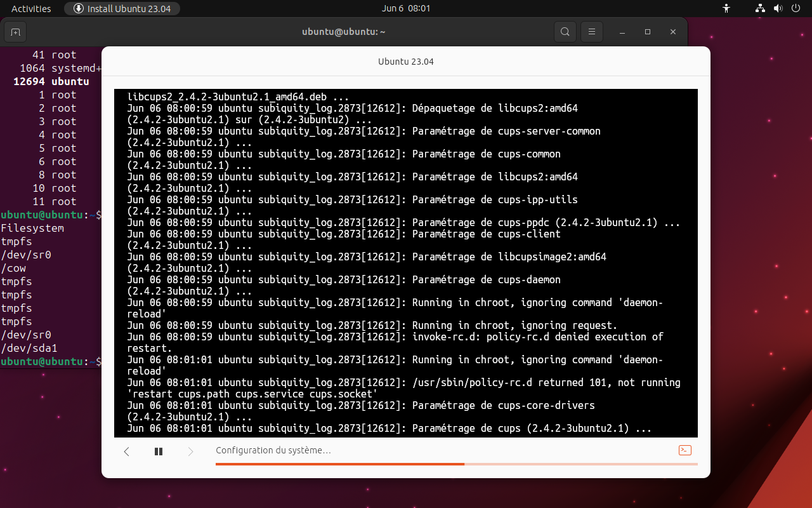Screen dimensions: 812x508
Task: Go back with installer previous arrow
Action: tap(126, 451)
